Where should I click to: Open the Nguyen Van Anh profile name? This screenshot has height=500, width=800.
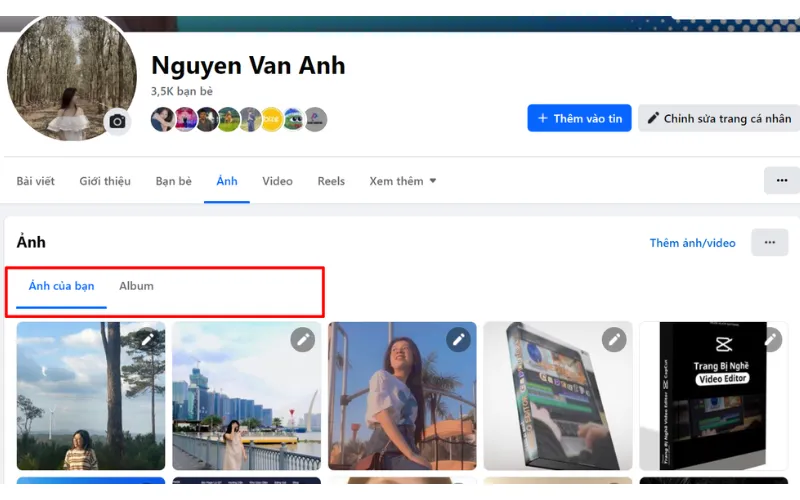click(248, 65)
